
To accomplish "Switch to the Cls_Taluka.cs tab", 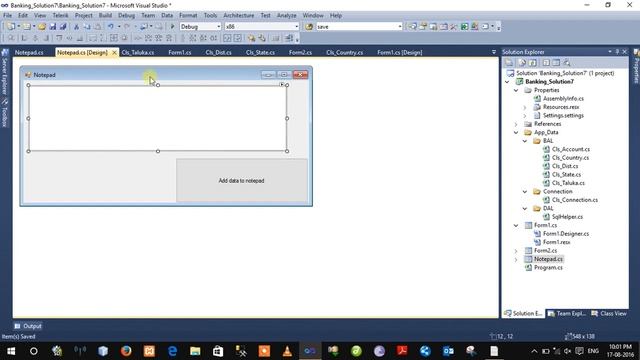I will [x=138, y=52].
